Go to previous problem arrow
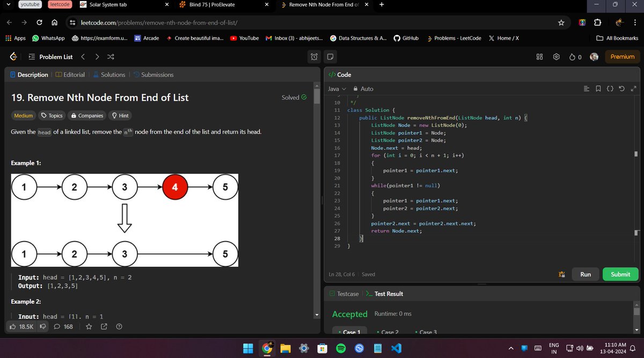644x358 pixels. (x=83, y=56)
